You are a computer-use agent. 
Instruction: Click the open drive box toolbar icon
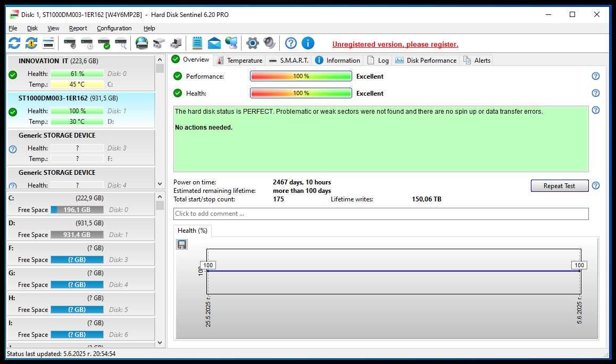pyautogui.click(x=159, y=43)
